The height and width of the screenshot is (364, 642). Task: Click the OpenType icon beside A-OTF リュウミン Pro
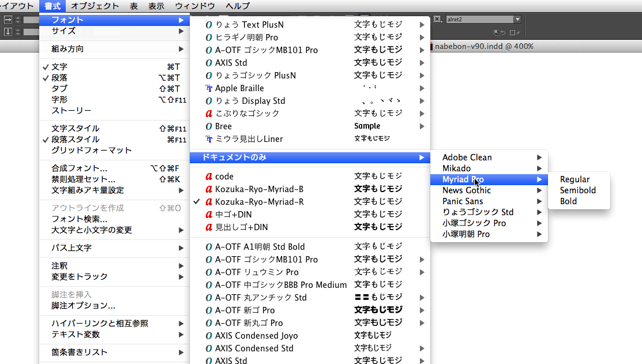click(209, 272)
